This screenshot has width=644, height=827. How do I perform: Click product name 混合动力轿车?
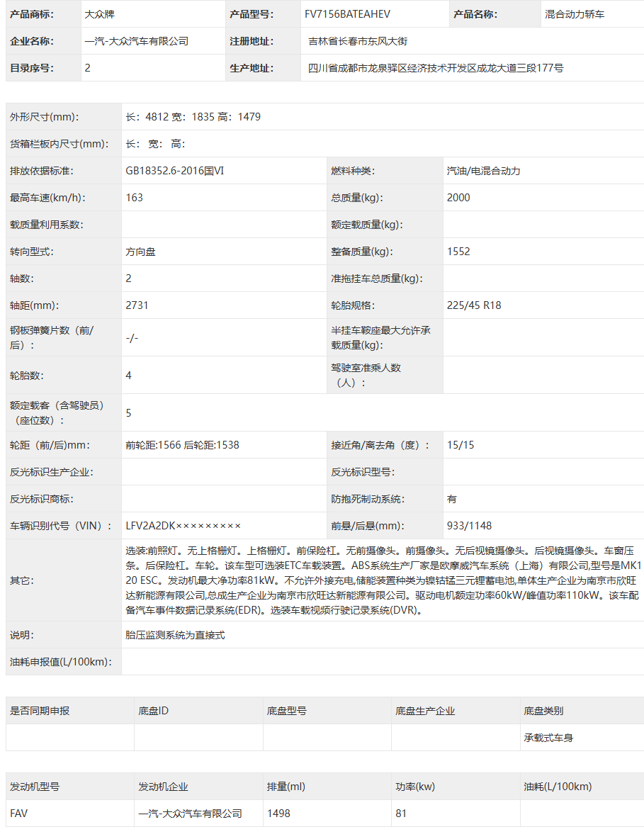click(575, 14)
